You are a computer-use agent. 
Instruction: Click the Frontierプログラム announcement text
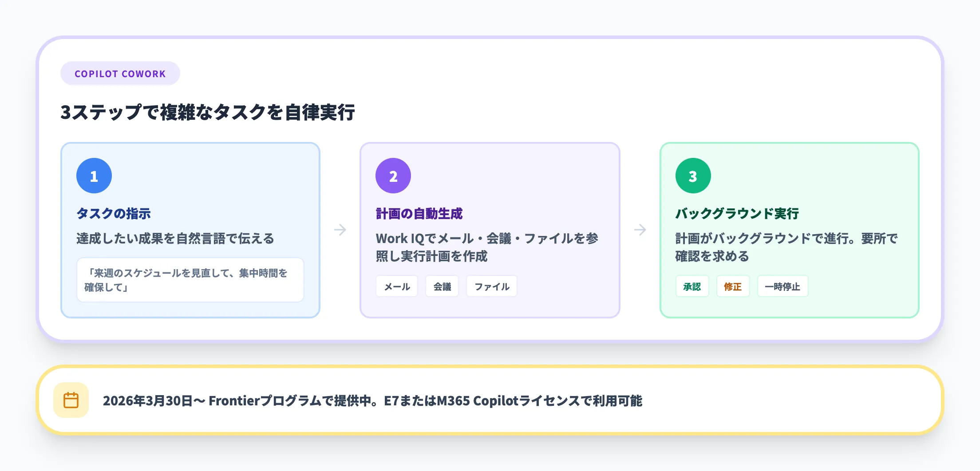coord(373,400)
